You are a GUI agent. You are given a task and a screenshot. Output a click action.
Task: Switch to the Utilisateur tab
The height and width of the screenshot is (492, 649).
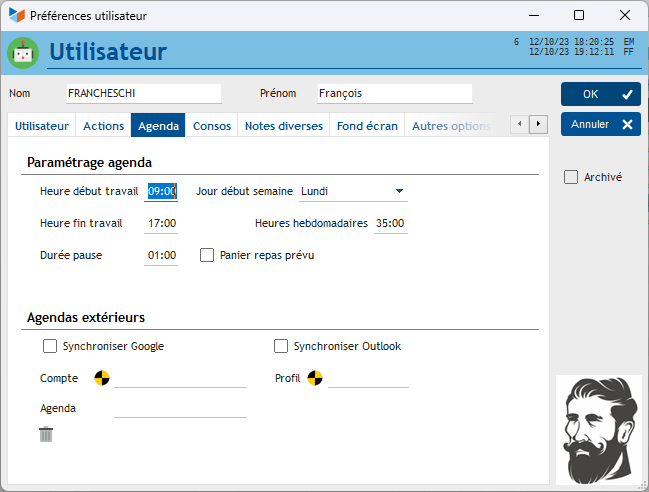[x=42, y=126]
